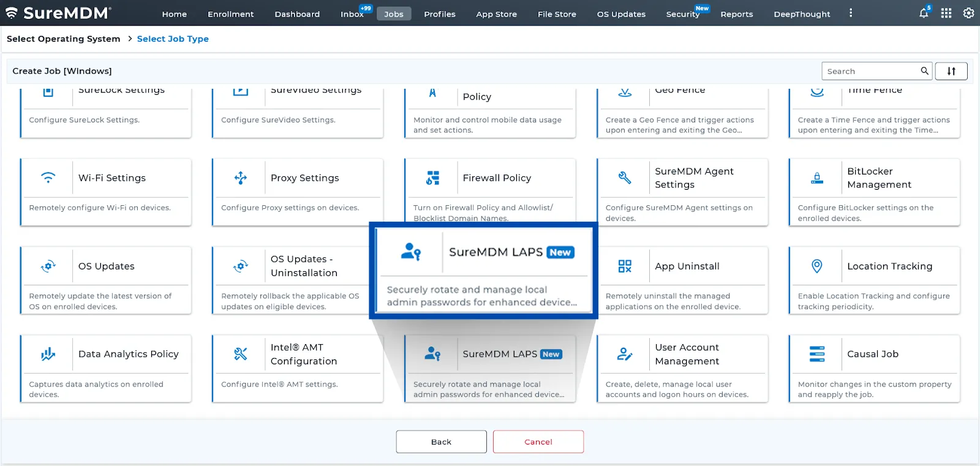Image resolution: width=980 pixels, height=466 pixels.
Task: Click the Cancel button
Action: [538, 442]
